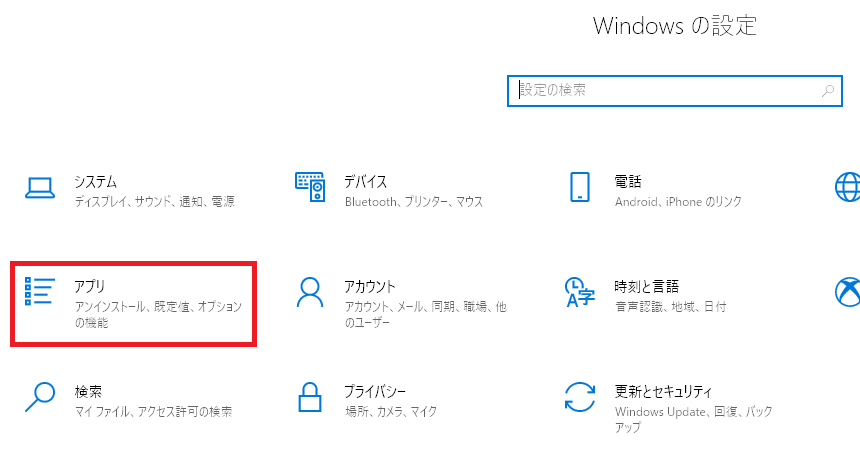The width and height of the screenshot is (860, 454).
Task: Click the 電話 phone icon
Action: [x=580, y=187]
